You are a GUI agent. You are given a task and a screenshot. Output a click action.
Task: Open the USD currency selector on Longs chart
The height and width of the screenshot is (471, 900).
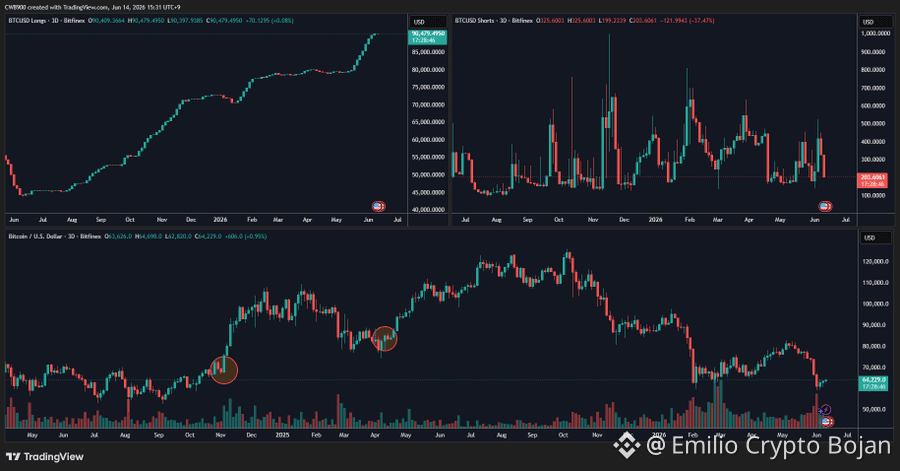(426, 22)
